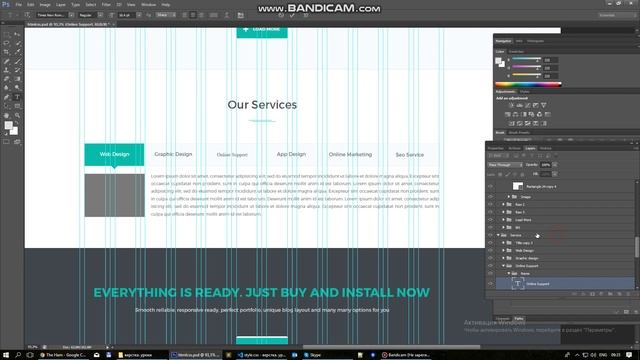This screenshot has width=640, height=360.
Task: Pick a color from the spectrum ramp
Action: 528,84
